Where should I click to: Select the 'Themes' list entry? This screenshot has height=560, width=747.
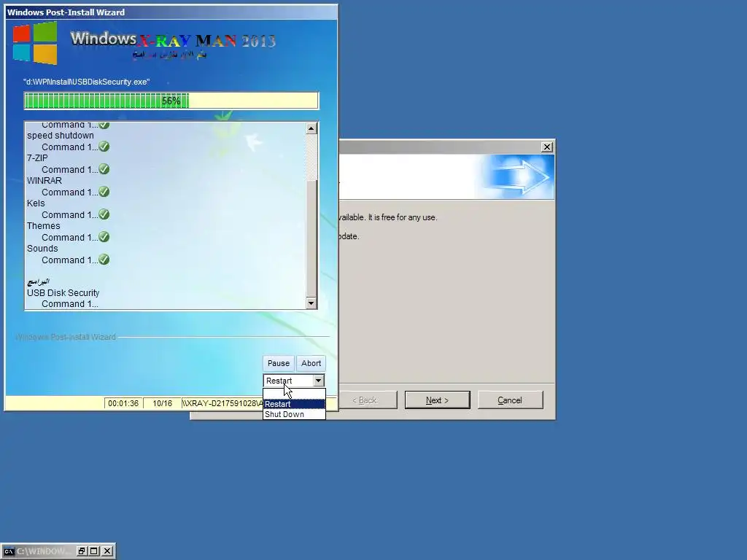pyautogui.click(x=43, y=226)
